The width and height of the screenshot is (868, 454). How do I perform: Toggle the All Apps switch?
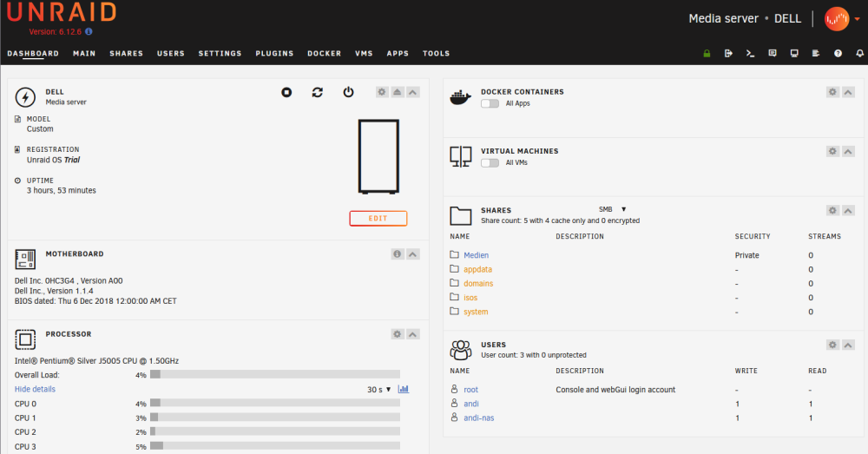pos(490,103)
